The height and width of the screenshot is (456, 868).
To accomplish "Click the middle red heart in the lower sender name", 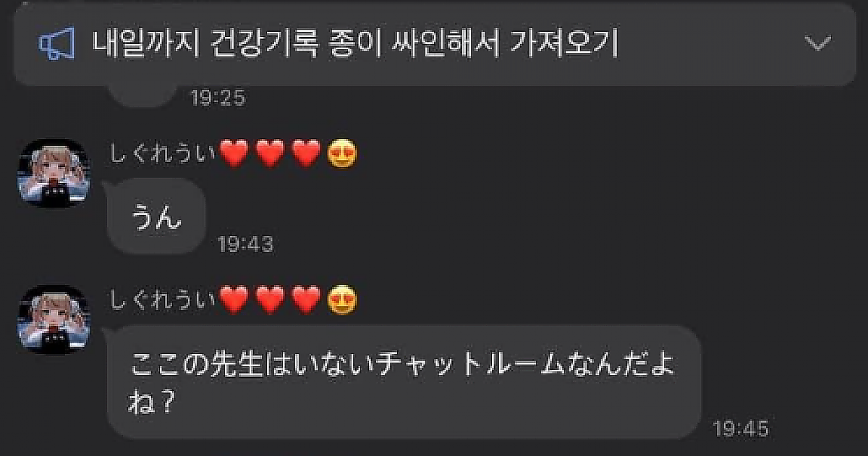I will click(270, 300).
